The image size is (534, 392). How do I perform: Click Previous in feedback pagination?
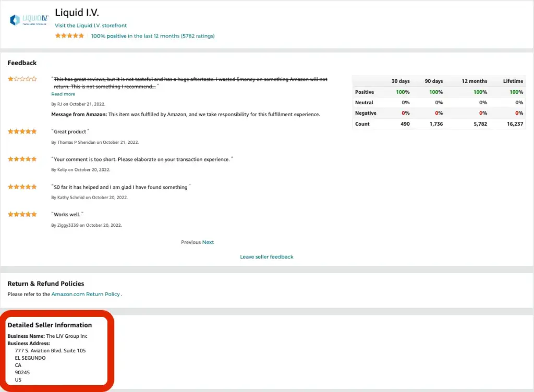tap(191, 242)
